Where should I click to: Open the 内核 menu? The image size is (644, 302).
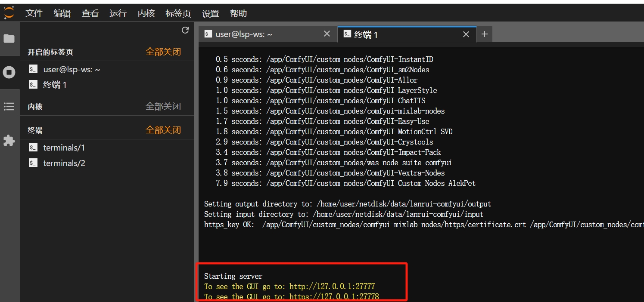click(x=146, y=13)
